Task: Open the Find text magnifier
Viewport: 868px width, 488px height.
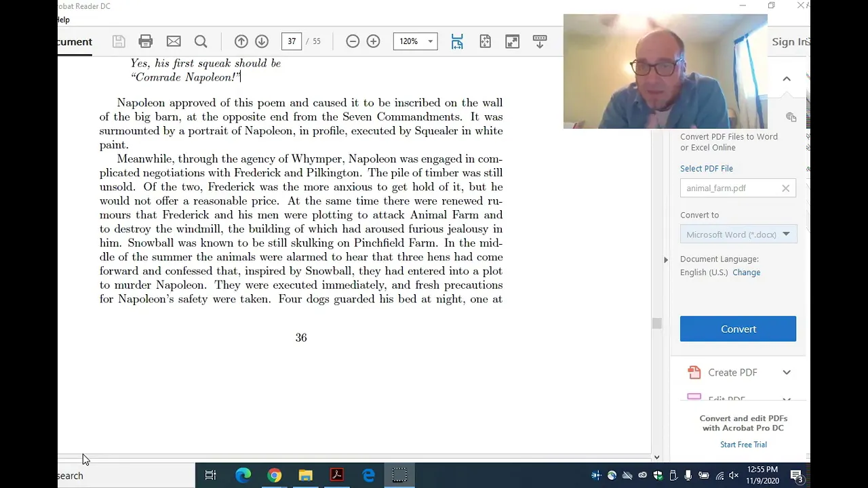Action: (x=201, y=41)
